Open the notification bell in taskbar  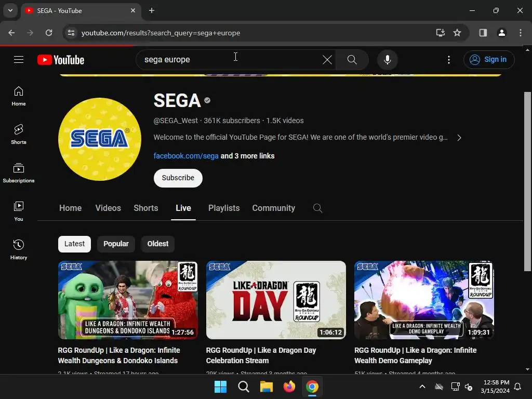pyautogui.click(x=517, y=387)
